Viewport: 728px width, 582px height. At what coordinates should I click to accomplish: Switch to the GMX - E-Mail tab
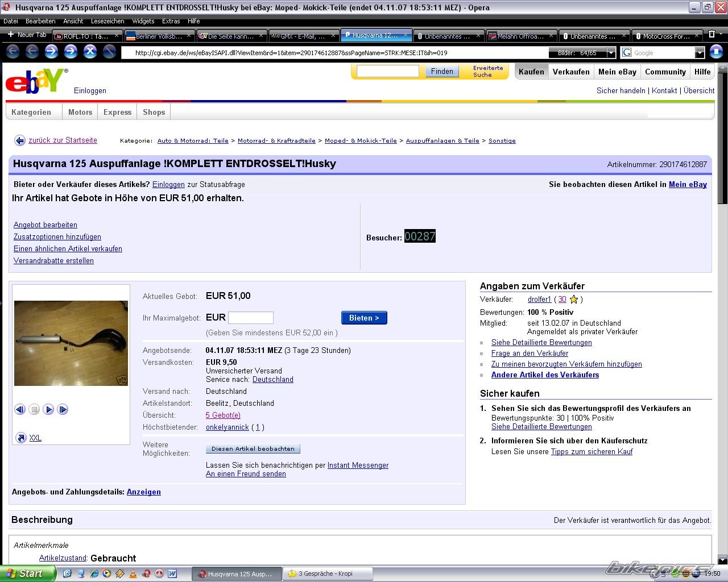click(x=303, y=36)
